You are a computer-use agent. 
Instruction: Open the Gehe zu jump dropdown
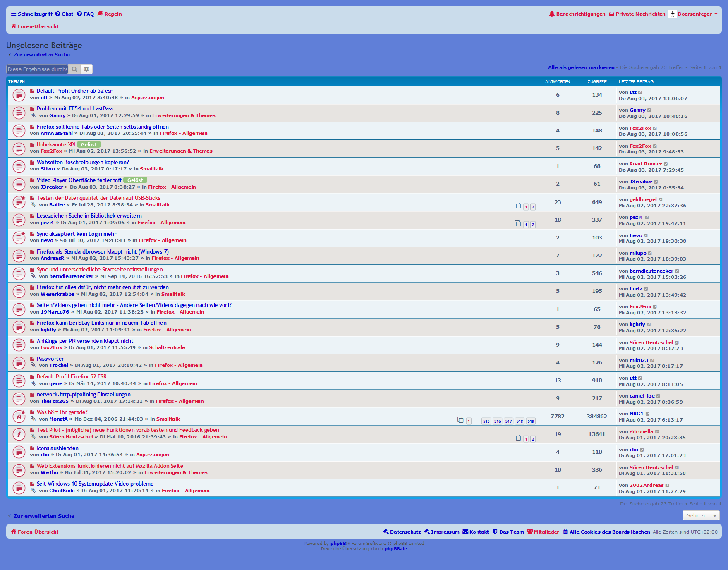pyautogui.click(x=701, y=515)
